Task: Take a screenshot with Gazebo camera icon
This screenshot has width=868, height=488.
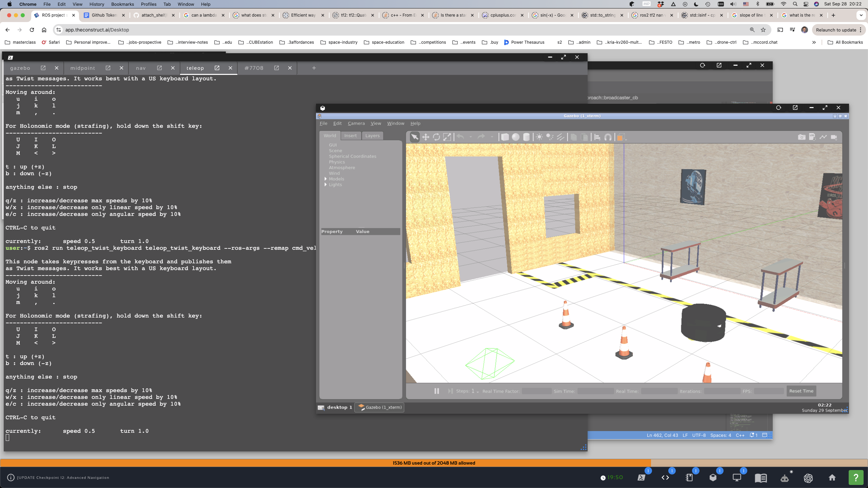Action: (x=802, y=137)
